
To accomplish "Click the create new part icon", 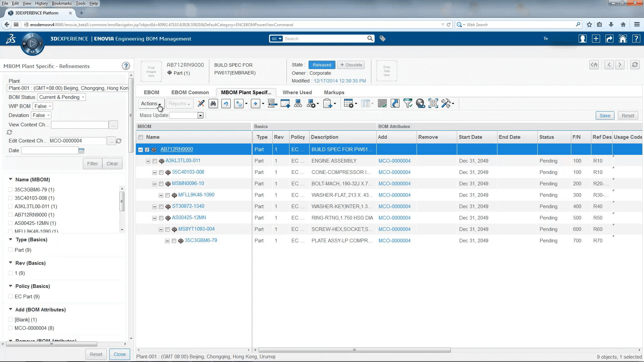I will (239, 104).
